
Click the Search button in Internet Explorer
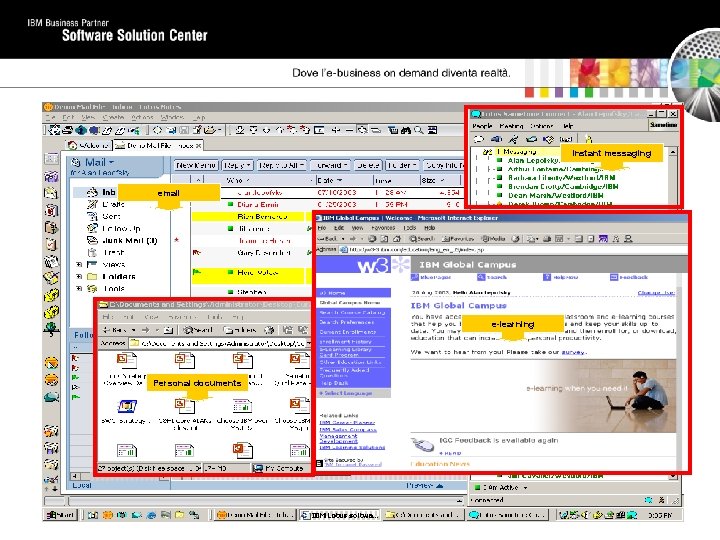(422, 239)
